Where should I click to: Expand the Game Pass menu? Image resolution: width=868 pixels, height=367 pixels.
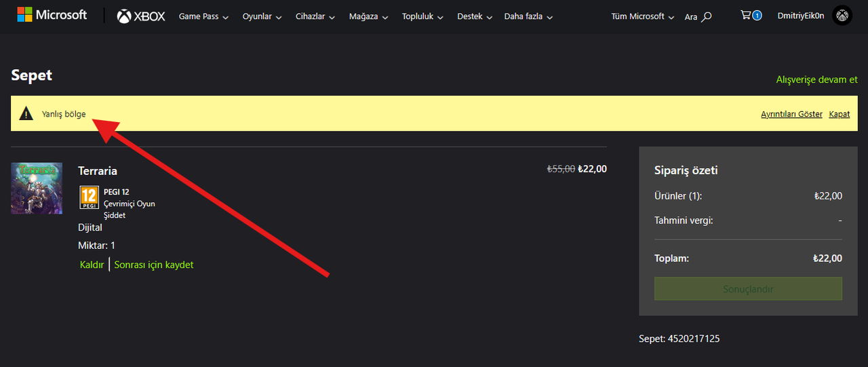203,16
